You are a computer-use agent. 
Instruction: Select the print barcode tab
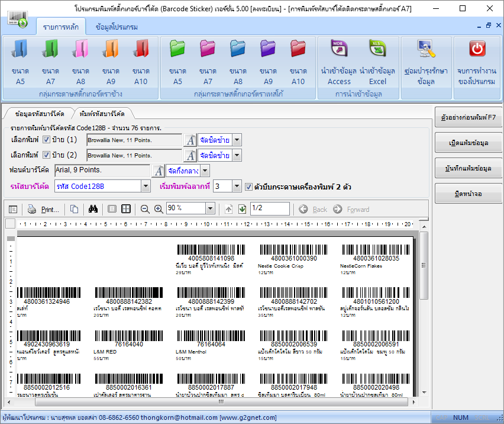pyautogui.click(x=102, y=114)
